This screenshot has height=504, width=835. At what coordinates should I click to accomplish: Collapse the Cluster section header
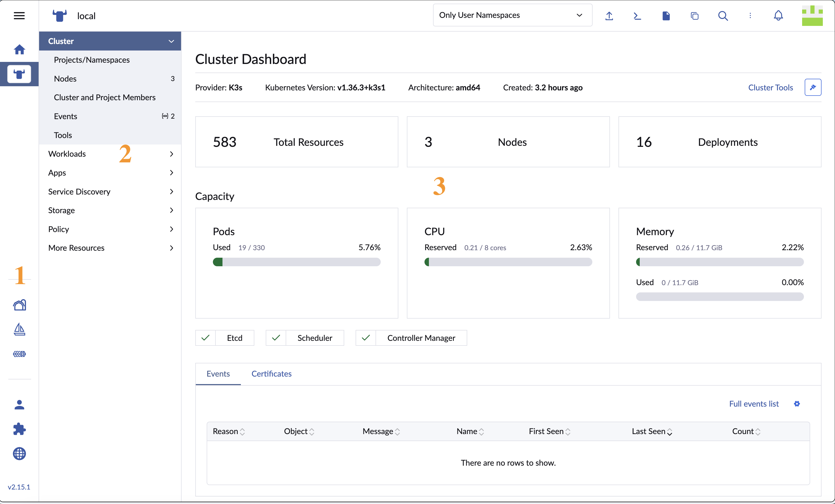110,41
